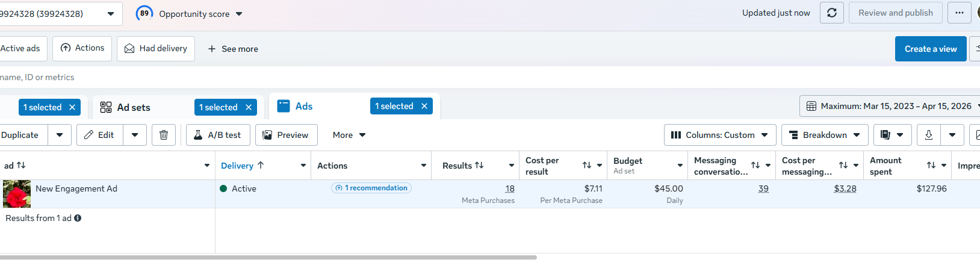Open the A/B test button
980x271 pixels.
pyautogui.click(x=217, y=135)
